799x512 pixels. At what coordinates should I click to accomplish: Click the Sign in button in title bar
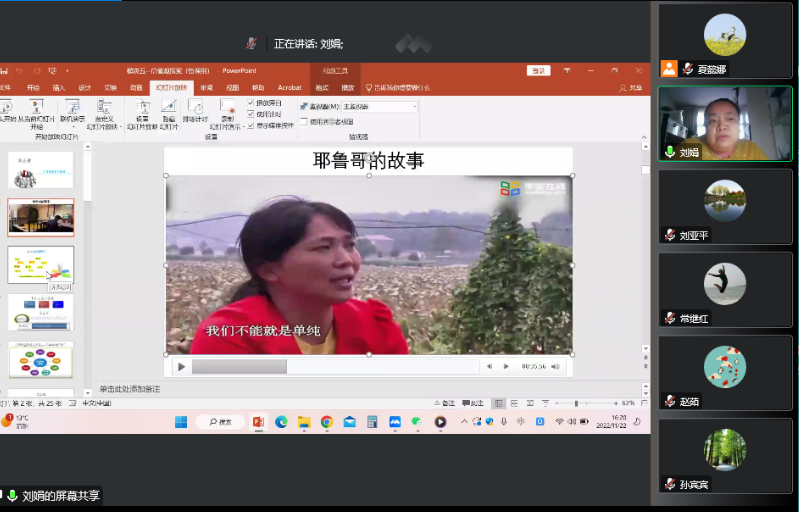539,71
